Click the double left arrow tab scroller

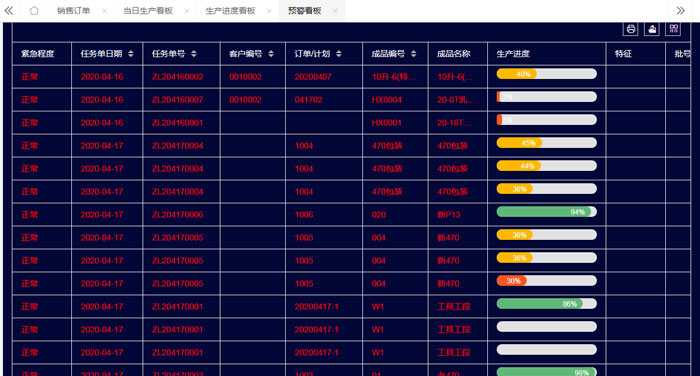coord(8,10)
